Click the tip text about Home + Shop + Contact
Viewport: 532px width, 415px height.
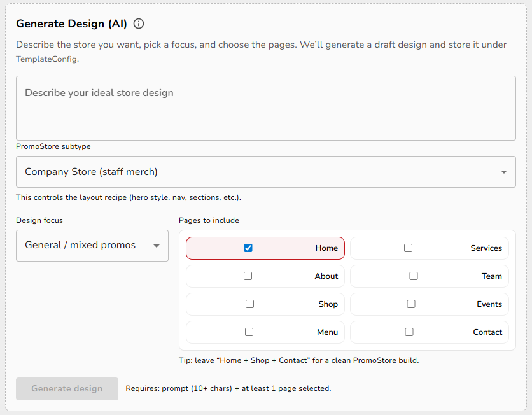298,360
